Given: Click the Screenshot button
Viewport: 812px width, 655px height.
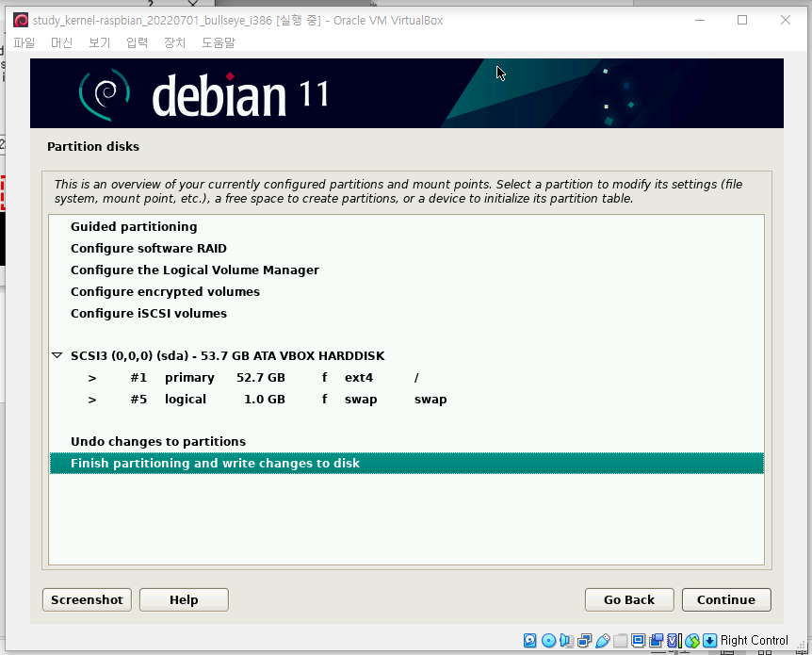Looking at the screenshot, I should (86, 599).
